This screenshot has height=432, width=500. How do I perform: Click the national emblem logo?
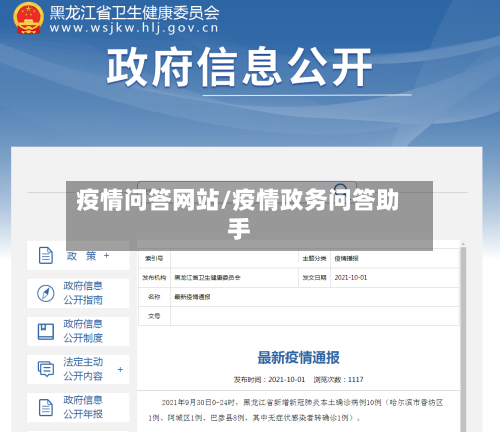point(28,18)
